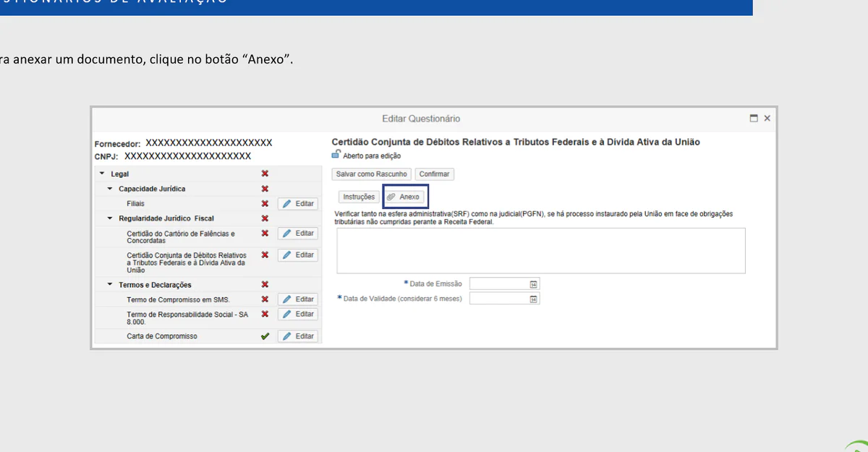The image size is (868, 452).
Task: Open the Anexo attachment tab
Action: [x=404, y=197]
